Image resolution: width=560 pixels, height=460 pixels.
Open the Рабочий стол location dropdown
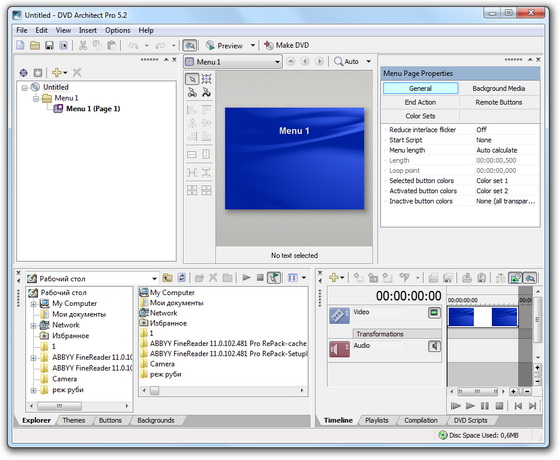(154, 279)
